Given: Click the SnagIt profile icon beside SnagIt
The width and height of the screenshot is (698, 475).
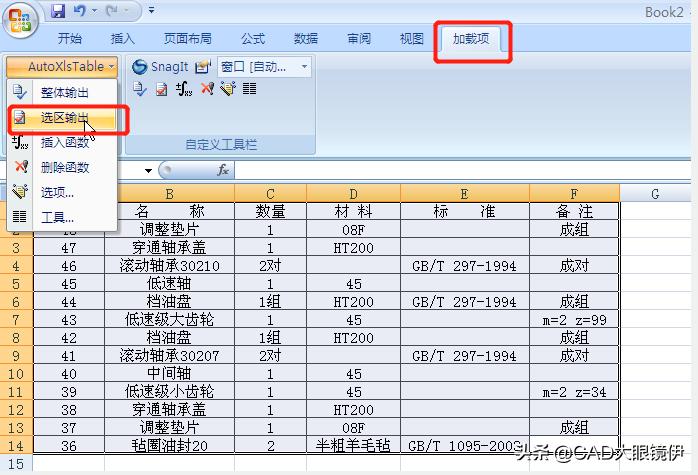Looking at the screenshot, I should click(x=203, y=67).
